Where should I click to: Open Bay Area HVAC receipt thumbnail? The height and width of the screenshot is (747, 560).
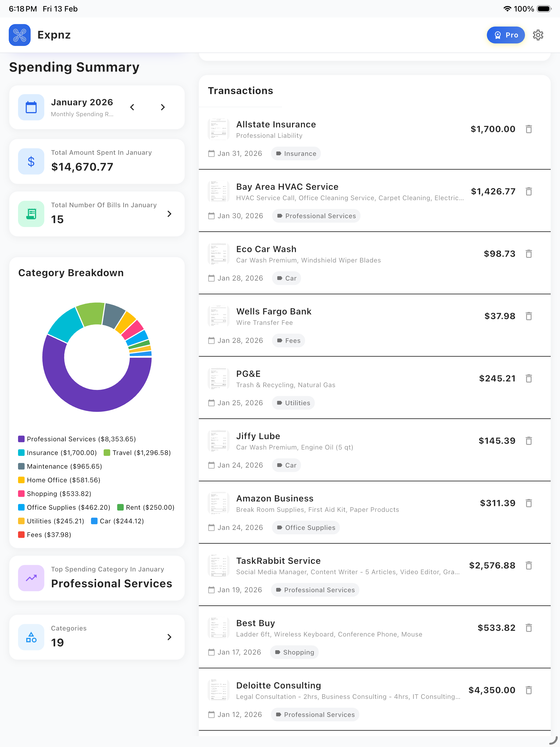click(218, 192)
